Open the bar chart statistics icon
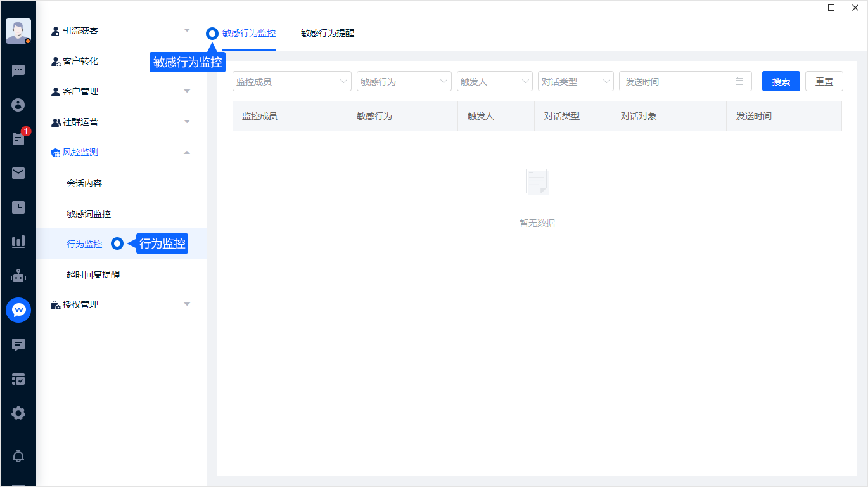868x487 pixels. pos(18,242)
